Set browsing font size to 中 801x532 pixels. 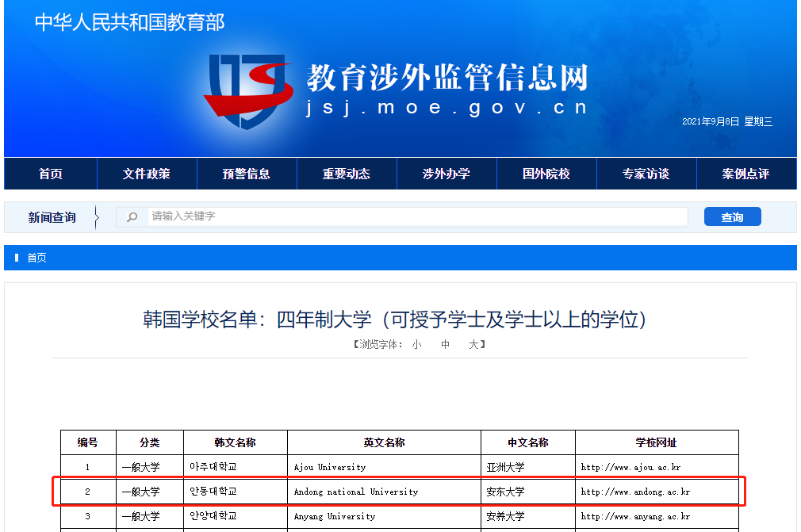[446, 345]
